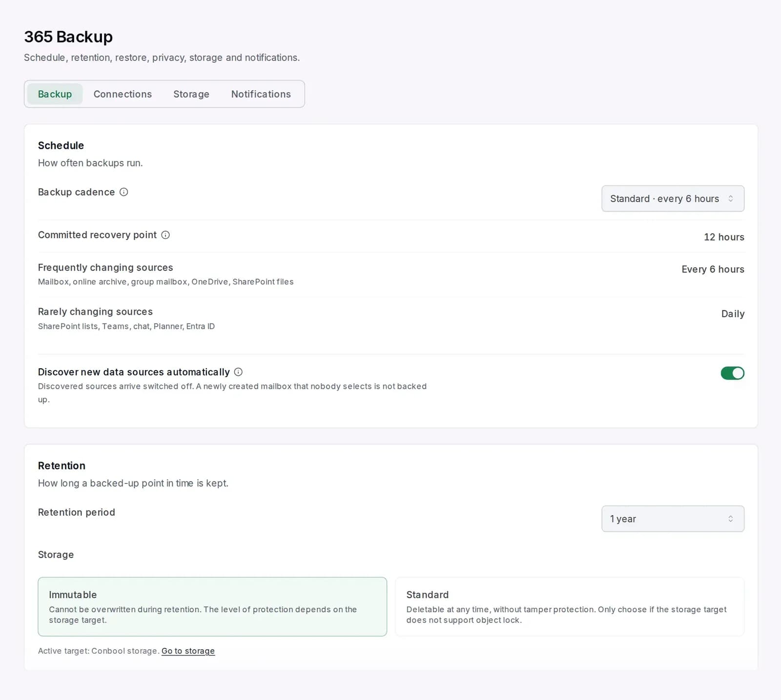Click the "Mailbox, online archive, group mailbox" description
The image size is (781, 700).
click(x=166, y=282)
